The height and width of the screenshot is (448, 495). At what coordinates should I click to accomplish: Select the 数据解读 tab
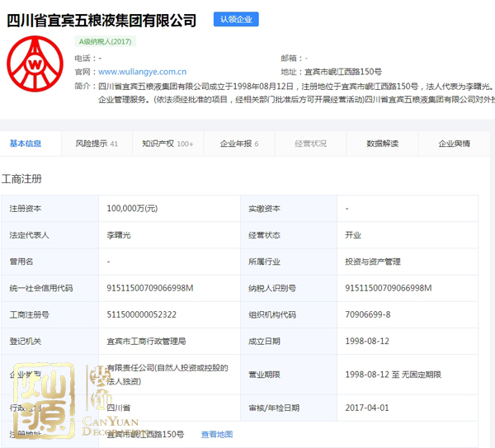pyautogui.click(x=382, y=144)
